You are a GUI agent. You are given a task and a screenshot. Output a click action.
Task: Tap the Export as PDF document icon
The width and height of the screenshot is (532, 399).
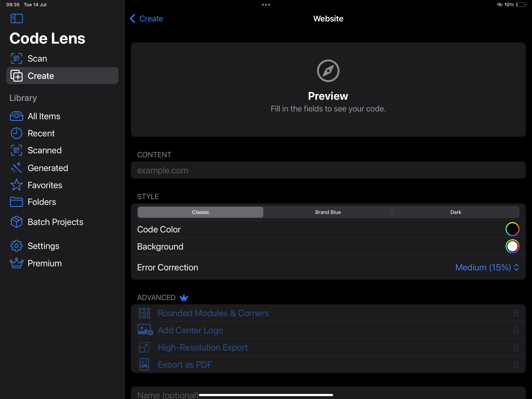pos(144,364)
